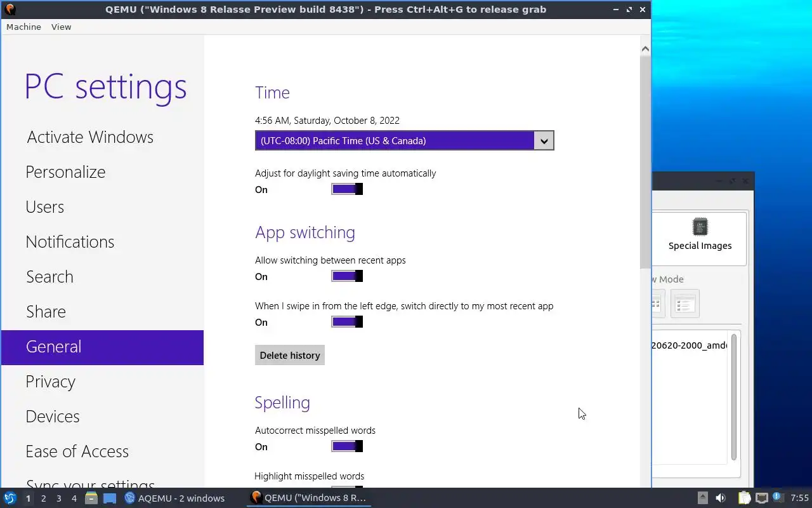Open the file manager icon in taskbar
Screen dimensions: 812x508
point(91,498)
